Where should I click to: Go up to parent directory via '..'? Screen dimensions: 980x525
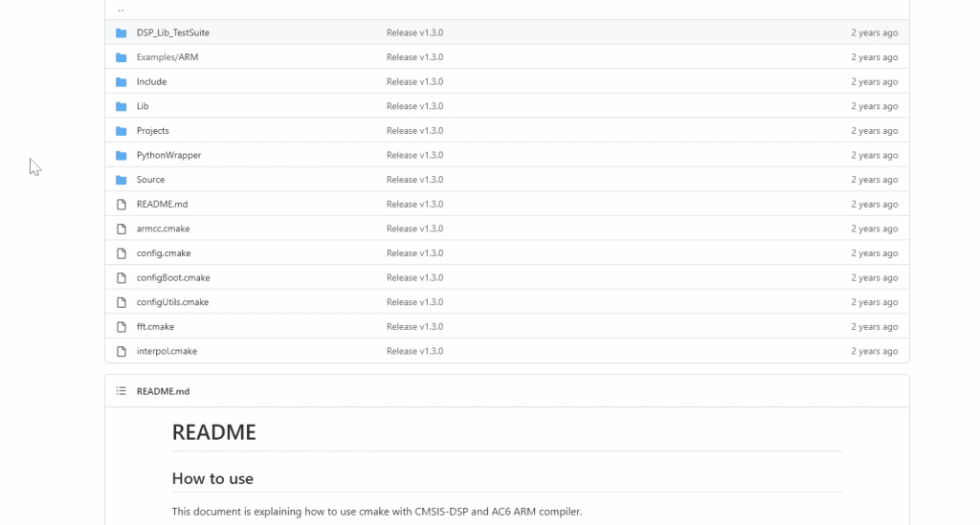tap(121, 10)
